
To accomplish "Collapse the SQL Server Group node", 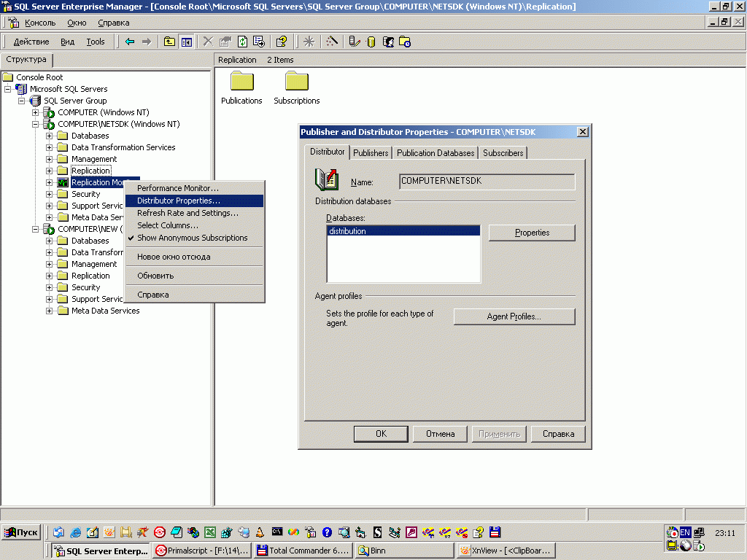I will coord(21,101).
